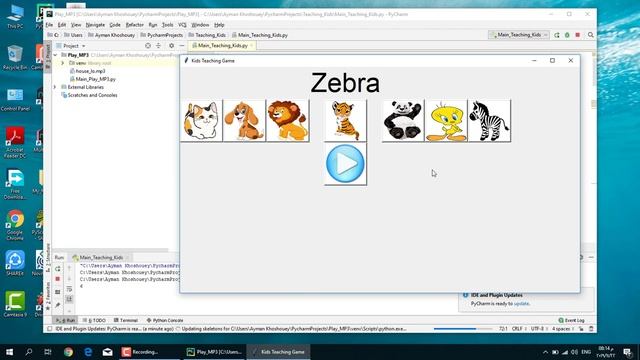This screenshot has height=360, width=640.
Task: Expand External Libraries node
Action: (55, 87)
